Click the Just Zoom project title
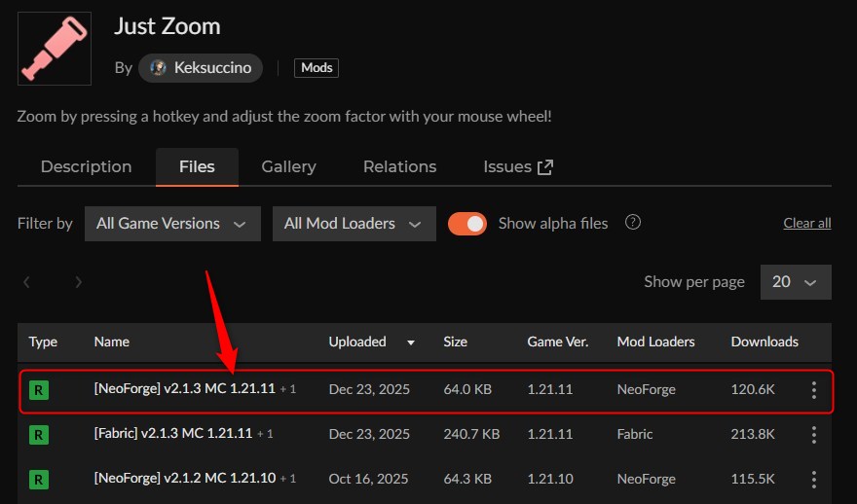 point(168,26)
